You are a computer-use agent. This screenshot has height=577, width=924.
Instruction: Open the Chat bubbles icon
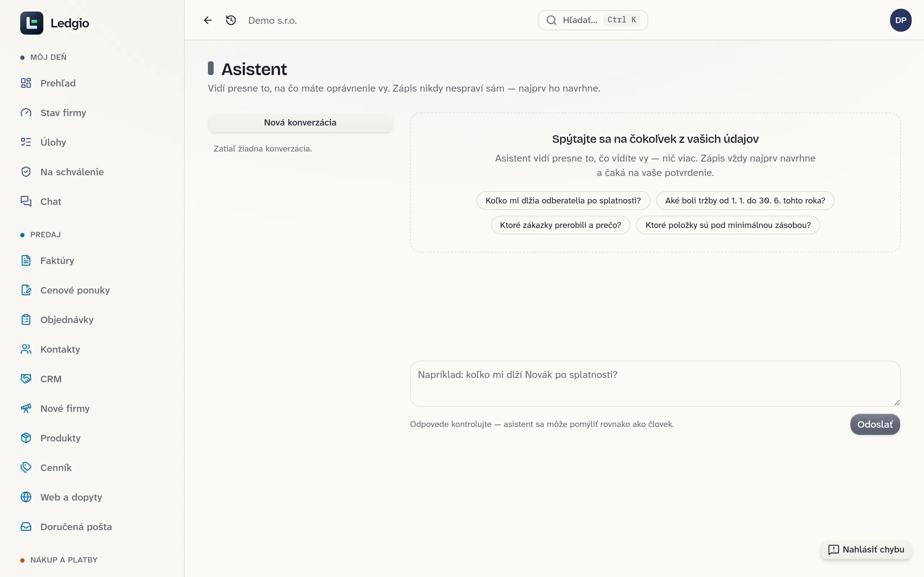coord(26,202)
